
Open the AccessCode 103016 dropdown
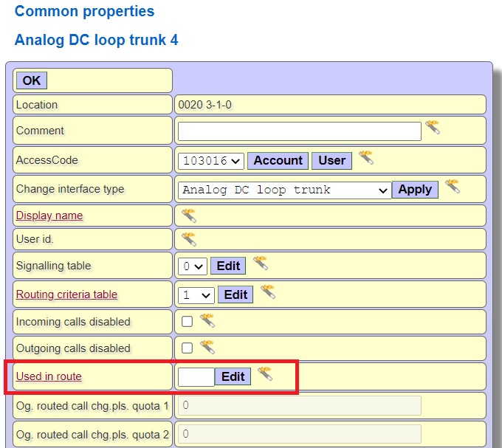point(211,160)
